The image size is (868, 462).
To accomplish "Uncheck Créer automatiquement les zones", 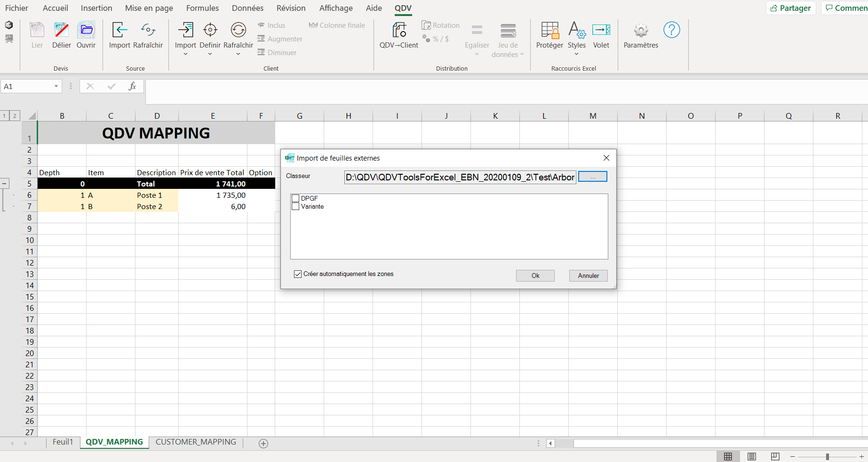I will [298, 274].
